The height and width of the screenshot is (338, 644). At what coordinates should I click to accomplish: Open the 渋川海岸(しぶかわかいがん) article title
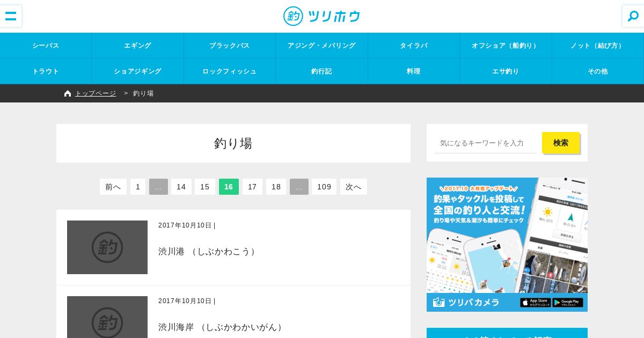[222, 327]
